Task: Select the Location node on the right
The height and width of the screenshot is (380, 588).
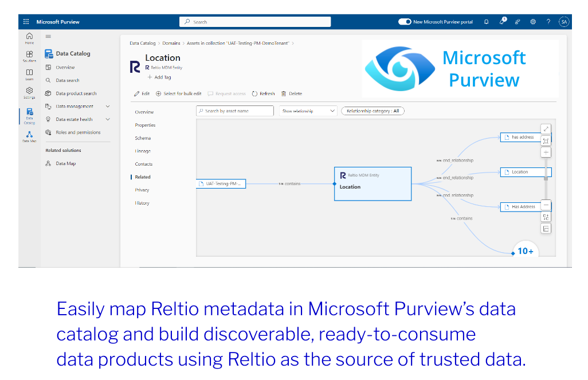Action: 526,172
